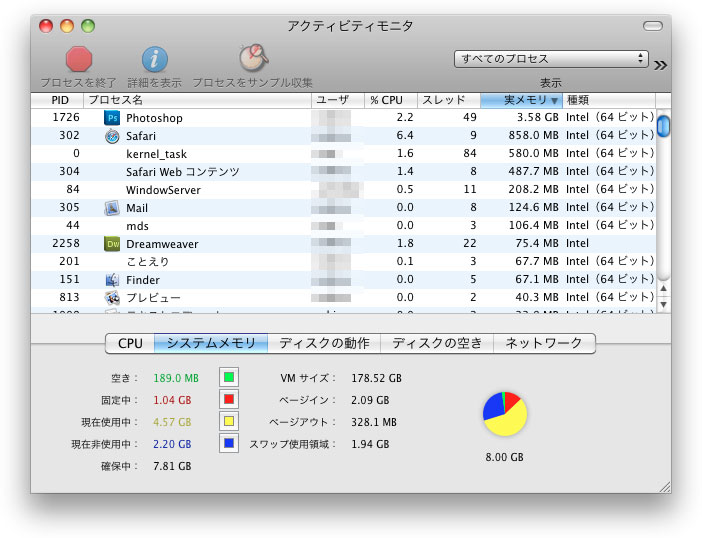The height and width of the screenshot is (538, 702).
Task: Switch to the CPU tab
Action: pos(130,343)
